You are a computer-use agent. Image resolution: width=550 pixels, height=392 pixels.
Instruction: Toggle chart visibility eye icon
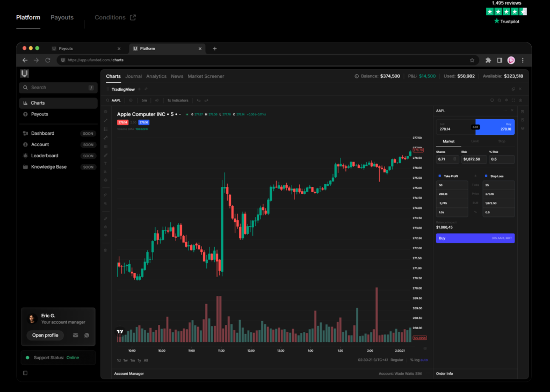[x=506, y=100]
